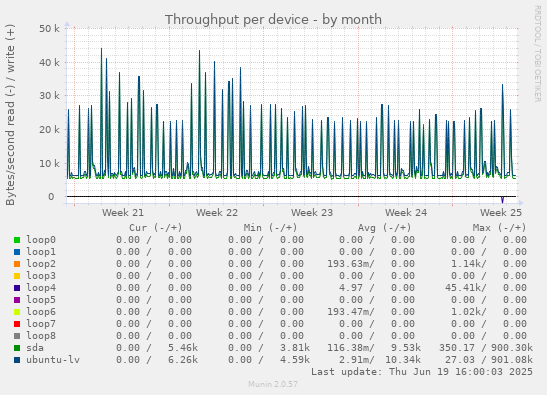
Task: Click the Week 22 axis label
Action: point(217,213)
